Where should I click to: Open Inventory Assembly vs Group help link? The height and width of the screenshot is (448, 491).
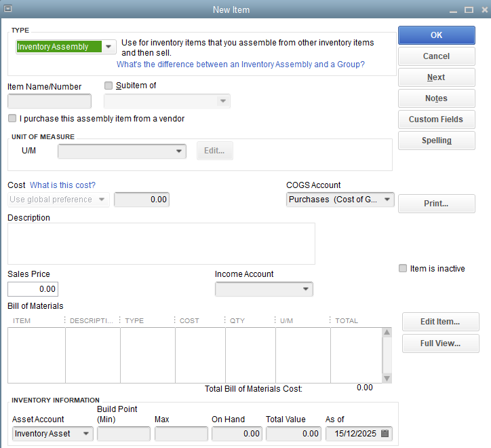pos(241,64)
